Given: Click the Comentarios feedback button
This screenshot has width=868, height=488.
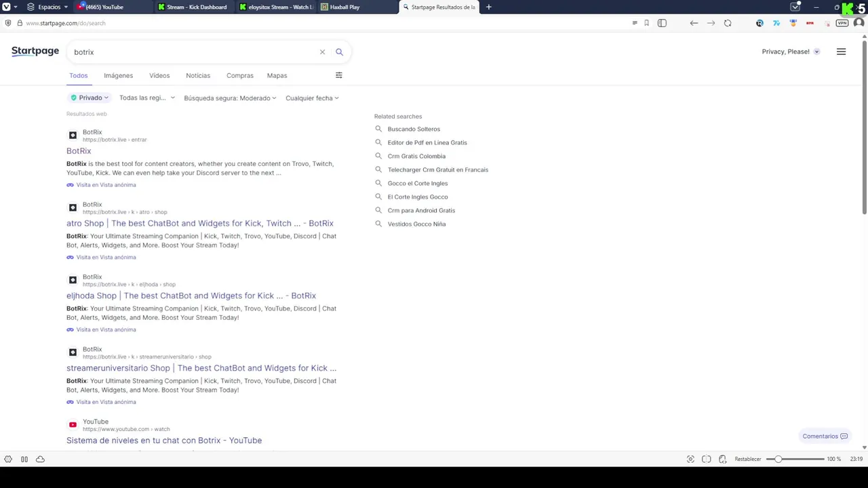Looking at the screenshot, I should pos(825,436).
